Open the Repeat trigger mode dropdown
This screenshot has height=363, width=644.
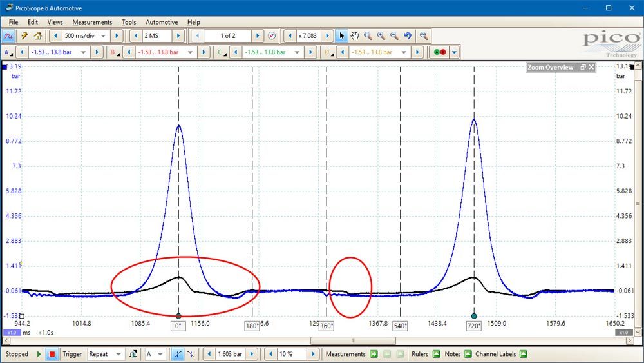(118, 354)
